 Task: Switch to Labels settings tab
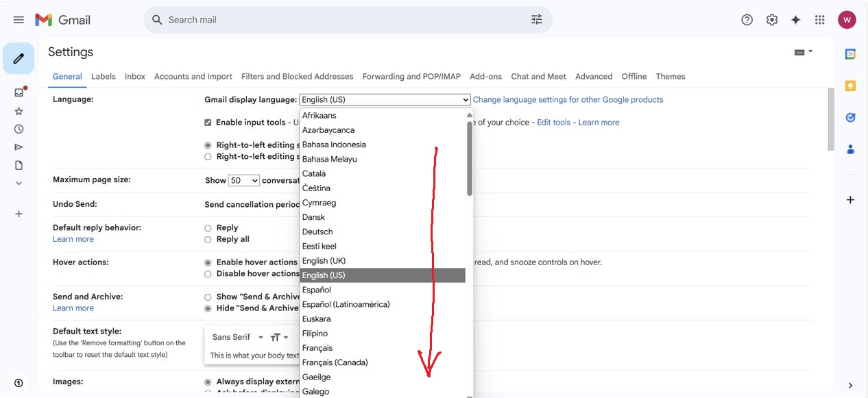coord(104,77)
